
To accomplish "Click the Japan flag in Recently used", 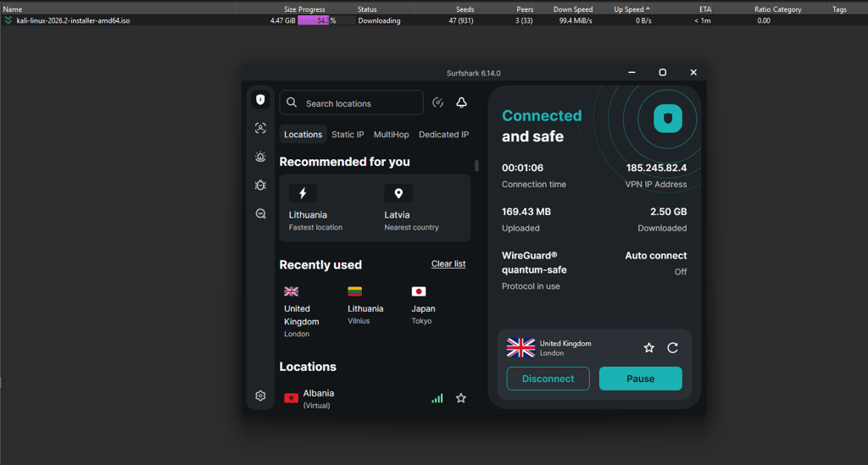I will pos(419,291).
